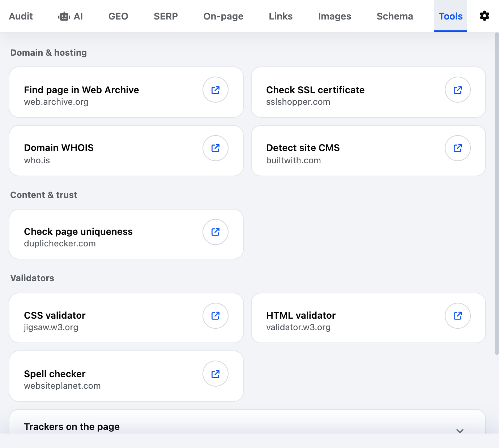This screenshot has height=448, width=499.
Task: Select the On-page tab
Action: tap(223, 16)
